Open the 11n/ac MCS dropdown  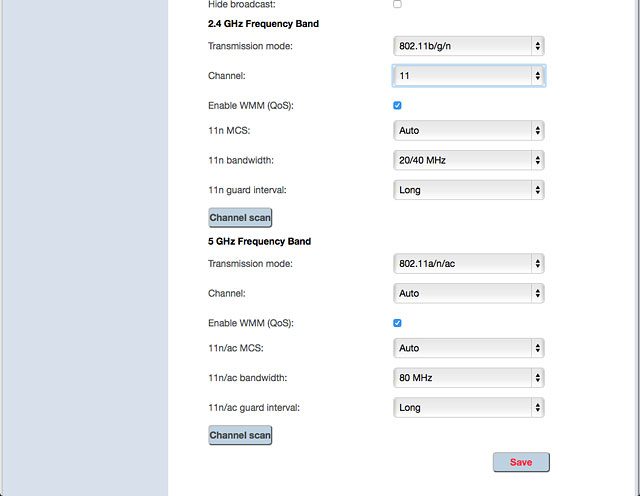[469, 348]
